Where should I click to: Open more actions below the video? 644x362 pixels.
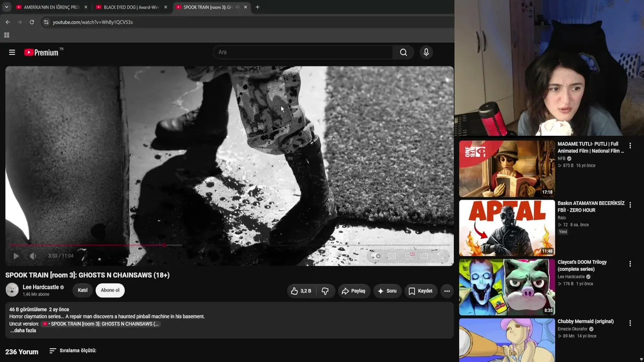(x=447, y=291)
